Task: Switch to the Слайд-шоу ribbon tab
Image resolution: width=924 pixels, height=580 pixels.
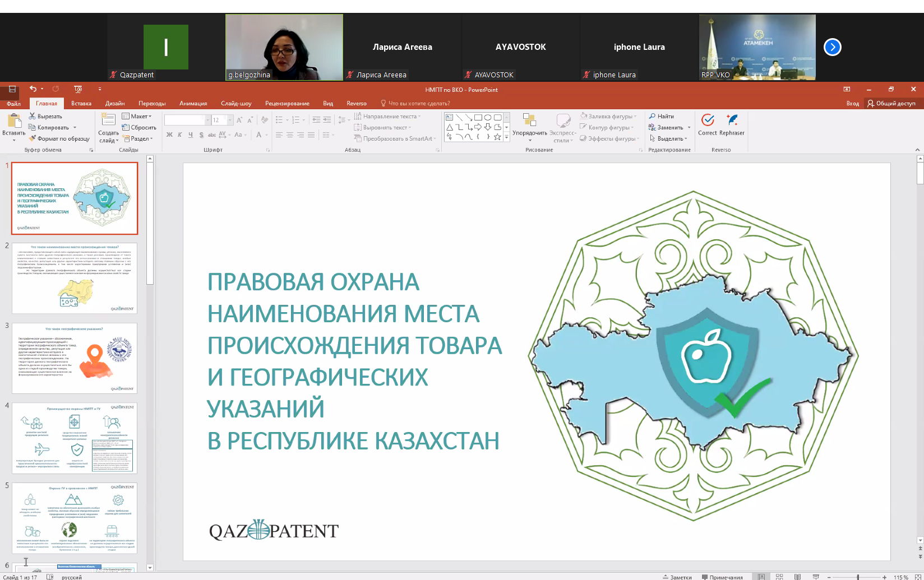Action: [236, 103]
